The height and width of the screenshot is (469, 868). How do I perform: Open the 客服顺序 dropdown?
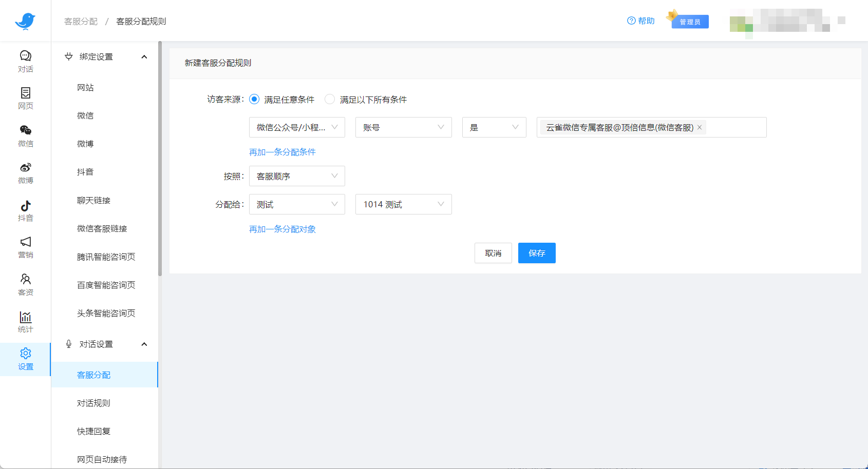pos(296,176)
